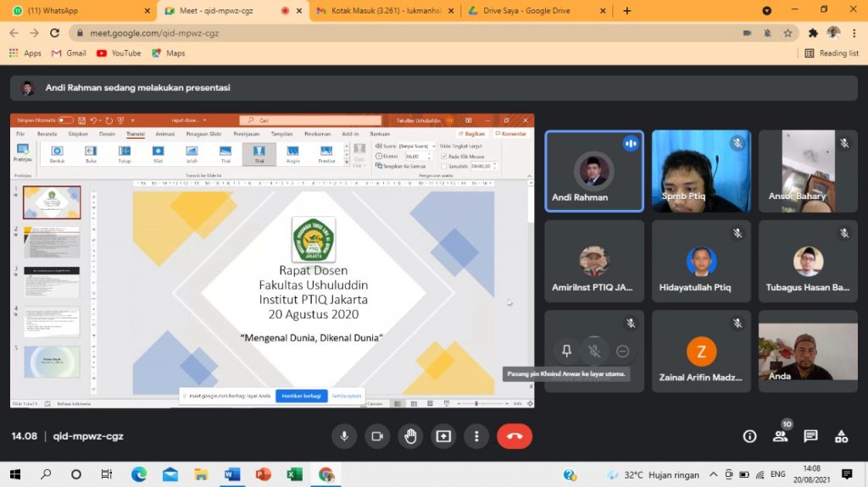868x487 pixels.
Task: Show the participants list with badge 10
Action: [781, 436]
